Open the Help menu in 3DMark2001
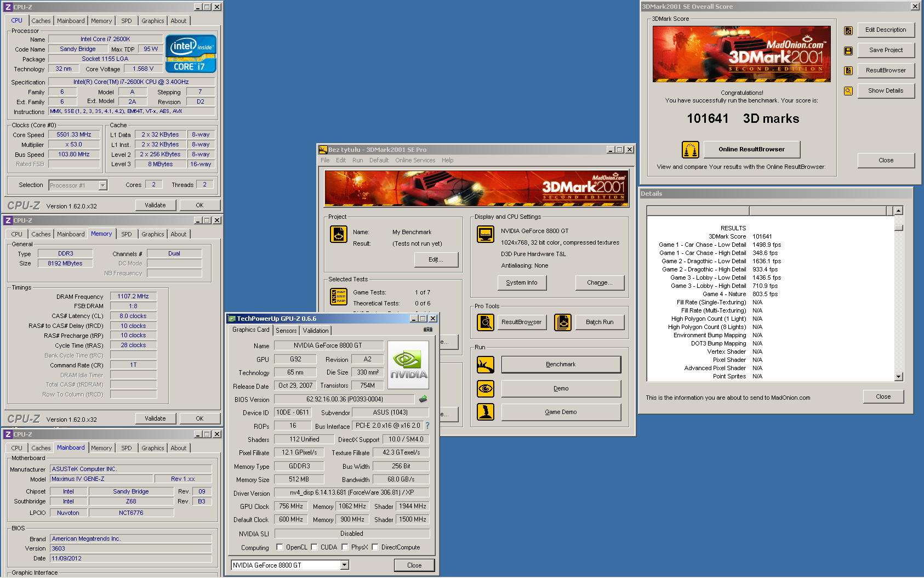 448,161
